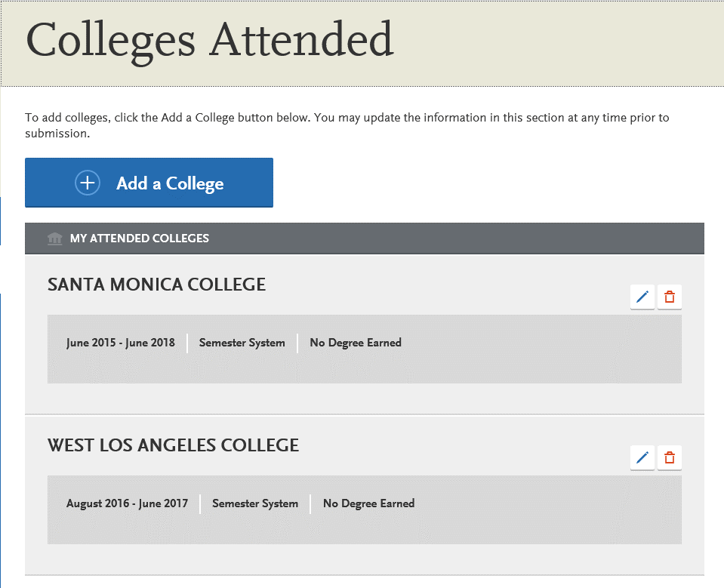Screen dimensions: 724x588
Task: Click the SANTA MONICA COLLEGE heading
Action: 156,285
